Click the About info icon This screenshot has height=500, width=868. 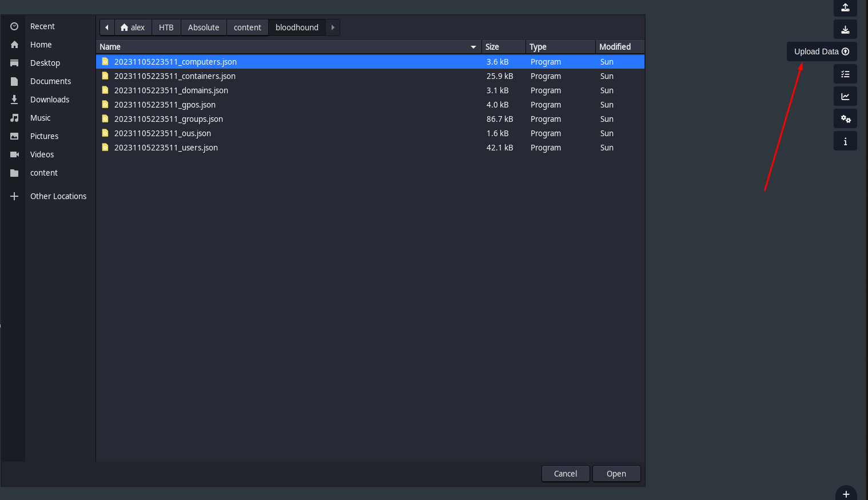845,141
